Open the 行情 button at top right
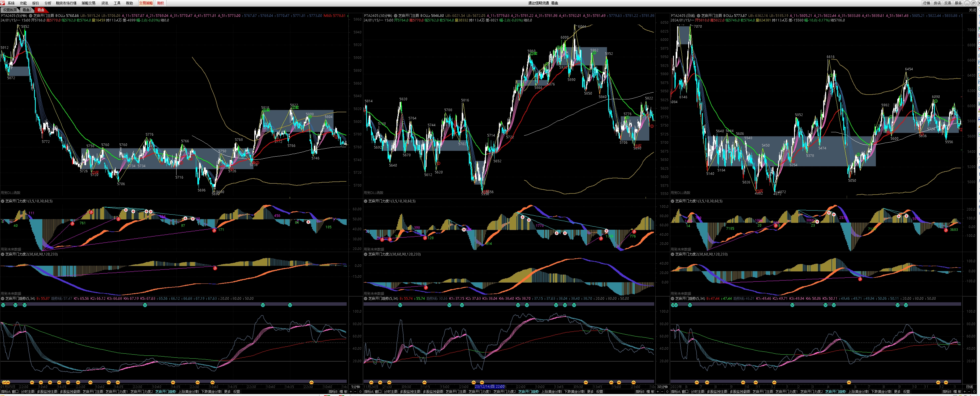980x396 pixels. point(926,3)
